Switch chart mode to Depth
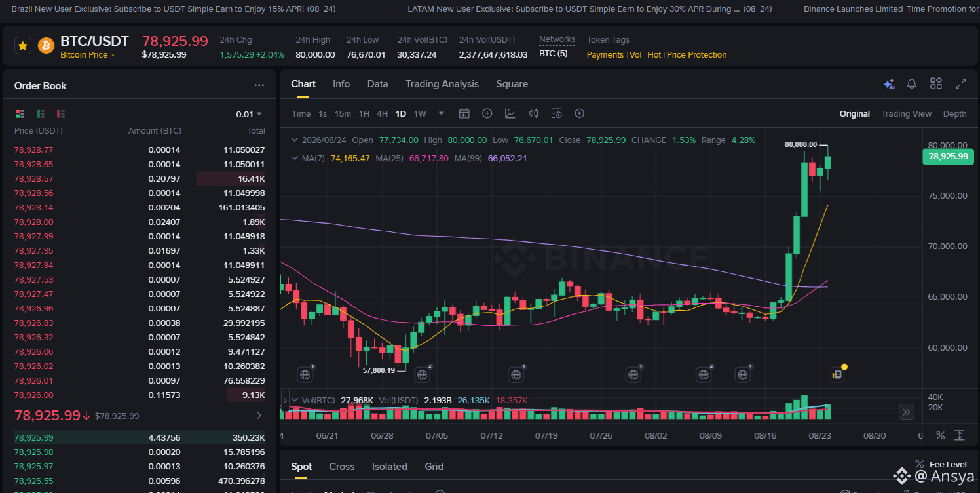The image size is (980, 493). (x=954, y=114)
